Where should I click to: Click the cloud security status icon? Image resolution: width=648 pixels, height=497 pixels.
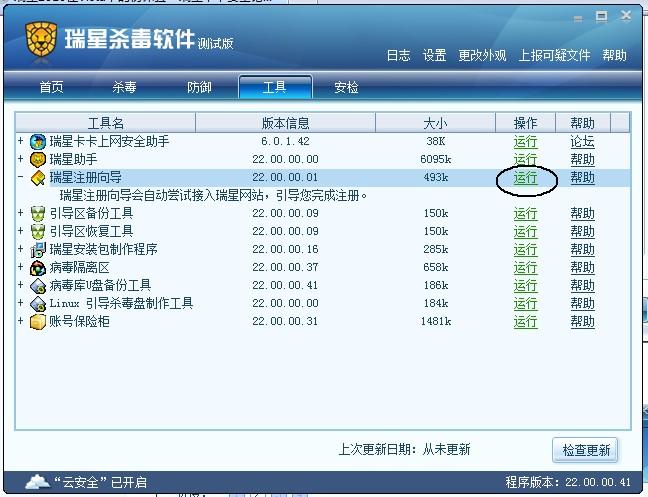[37, 482]
